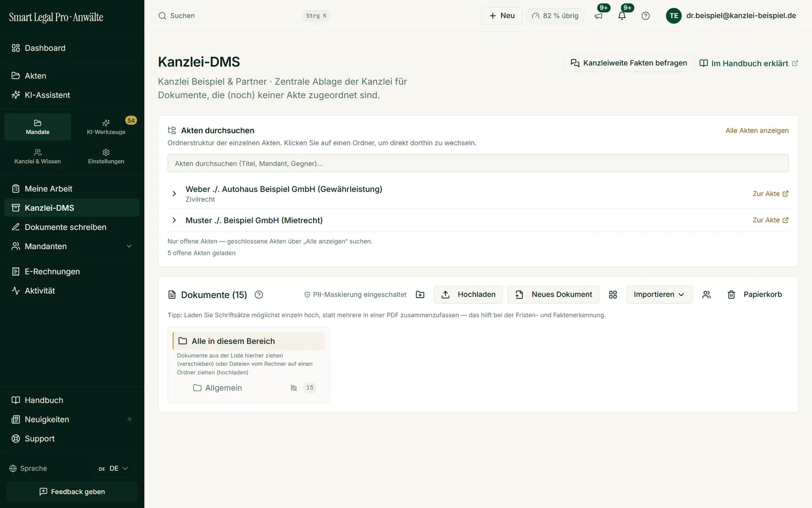
Task: Click the crossed-out cloud icon next to Allgemein
Action: [x=294, y=388]
